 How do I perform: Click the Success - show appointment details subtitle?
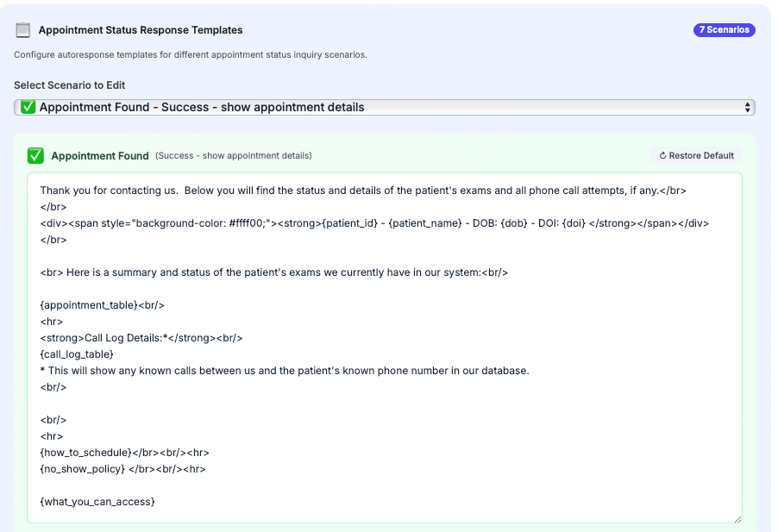[x=233, y=156]
